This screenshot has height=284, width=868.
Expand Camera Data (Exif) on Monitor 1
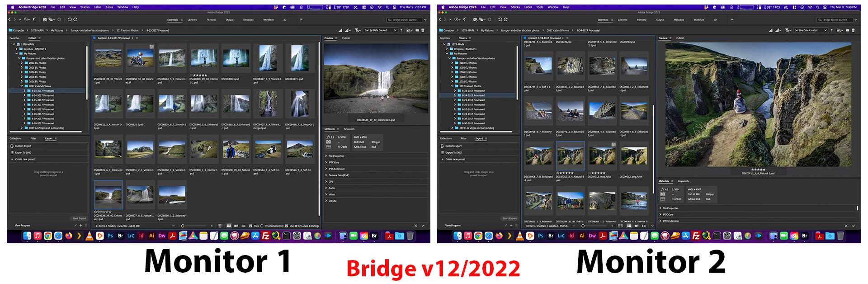point(326,175)
